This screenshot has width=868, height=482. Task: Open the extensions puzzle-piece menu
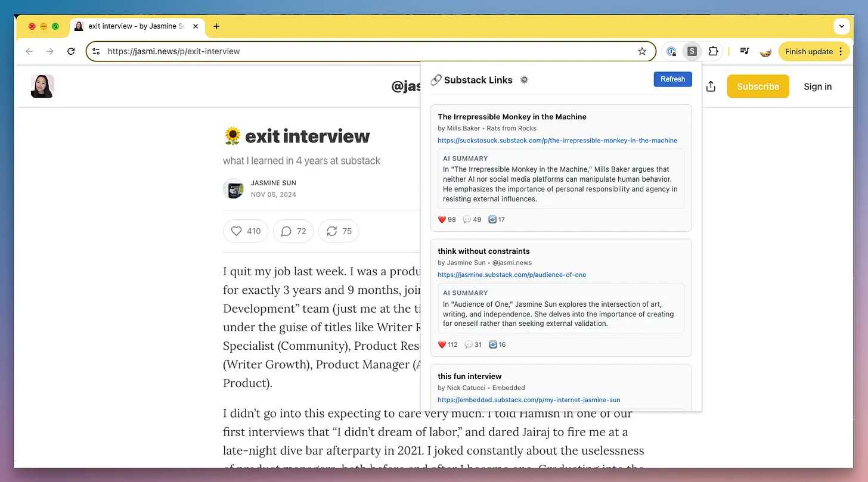(712, 51)
